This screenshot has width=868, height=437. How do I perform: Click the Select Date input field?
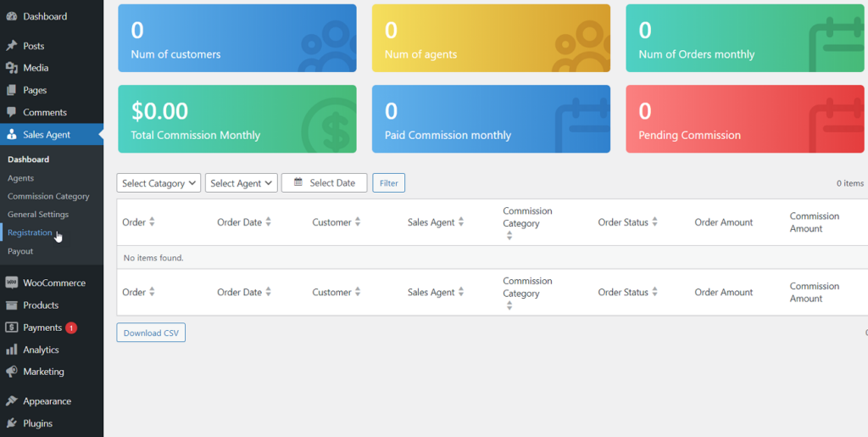tap(324, 183)
